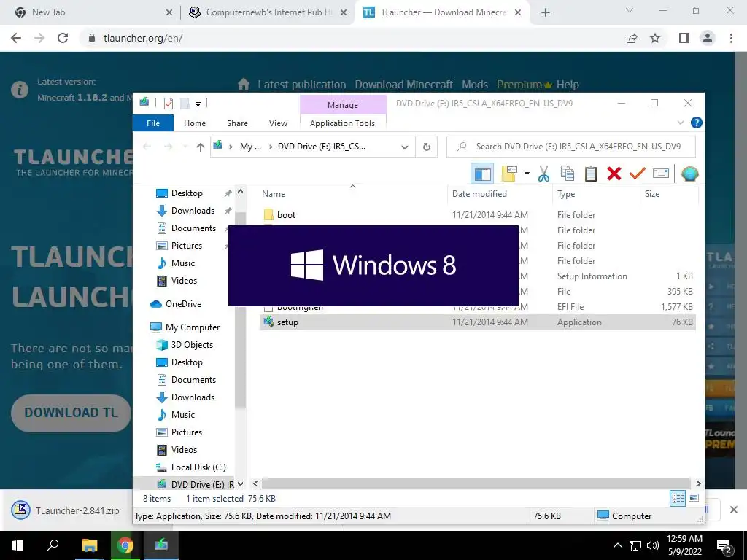This screenshot has height=560, width=747.
Task: Open the recent locations dropdown arrow
Action: point(185,147)
